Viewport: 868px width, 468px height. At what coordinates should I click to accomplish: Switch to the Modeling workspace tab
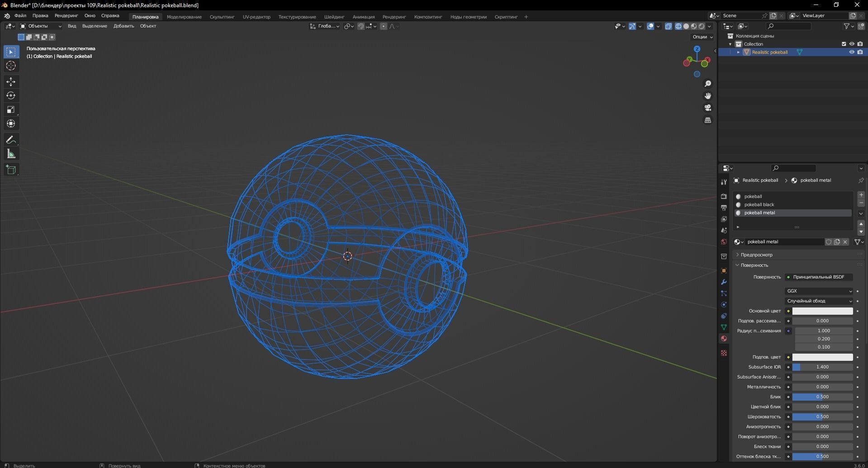tap(184, 17)
